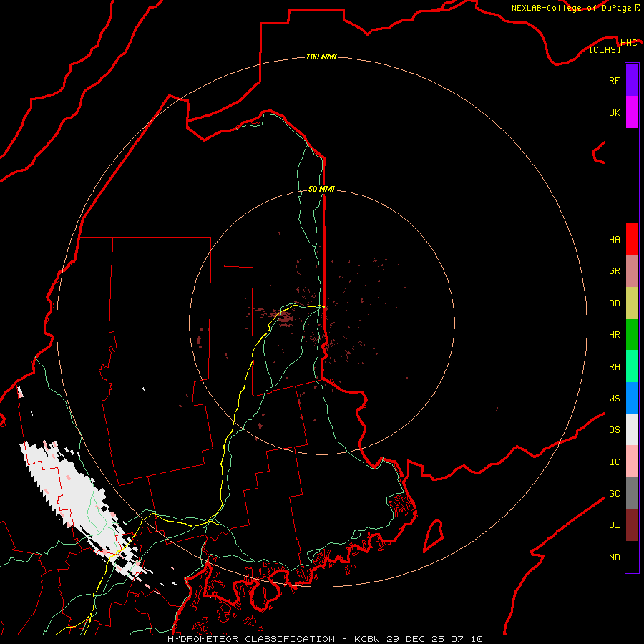Screen dimensions: 644x644
Task: Click the HA red legend swatch
Action: pos(632,239)
